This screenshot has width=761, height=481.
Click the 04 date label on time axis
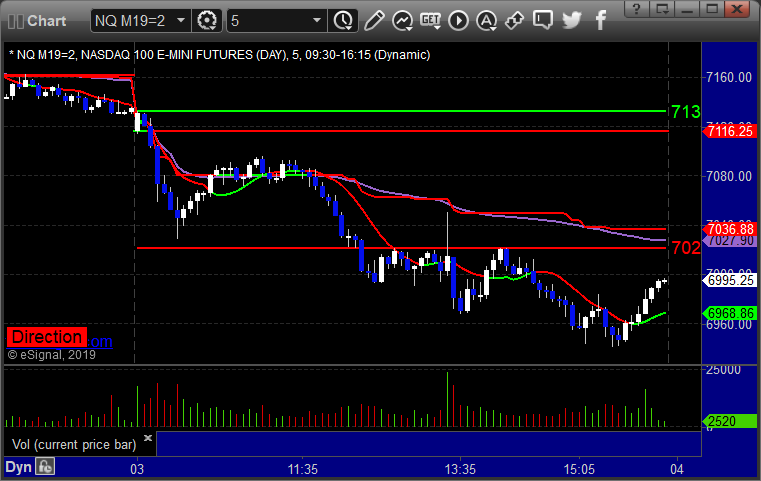(677, 469)
